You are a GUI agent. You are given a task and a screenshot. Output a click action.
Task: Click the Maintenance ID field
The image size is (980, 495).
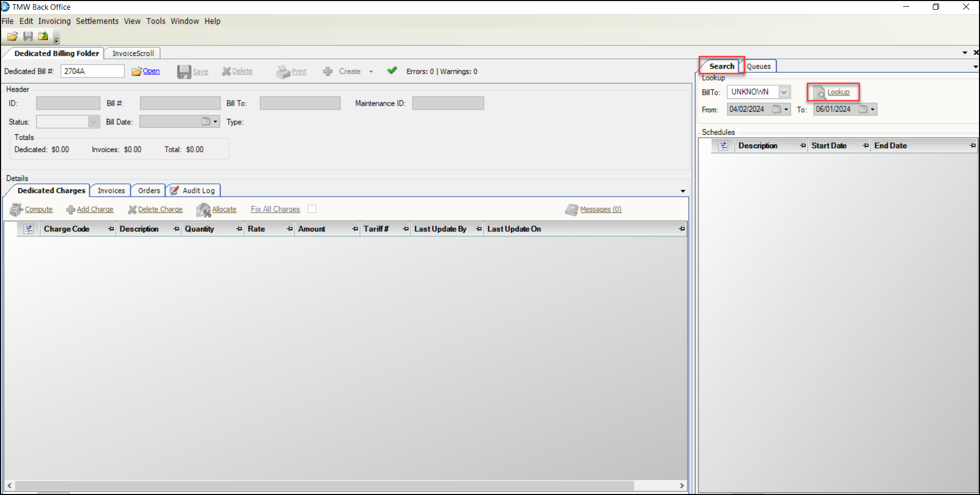coord(448,104)
